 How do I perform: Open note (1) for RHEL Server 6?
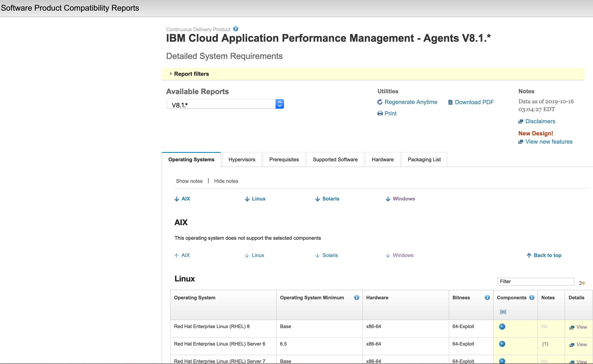click(545, 344)
